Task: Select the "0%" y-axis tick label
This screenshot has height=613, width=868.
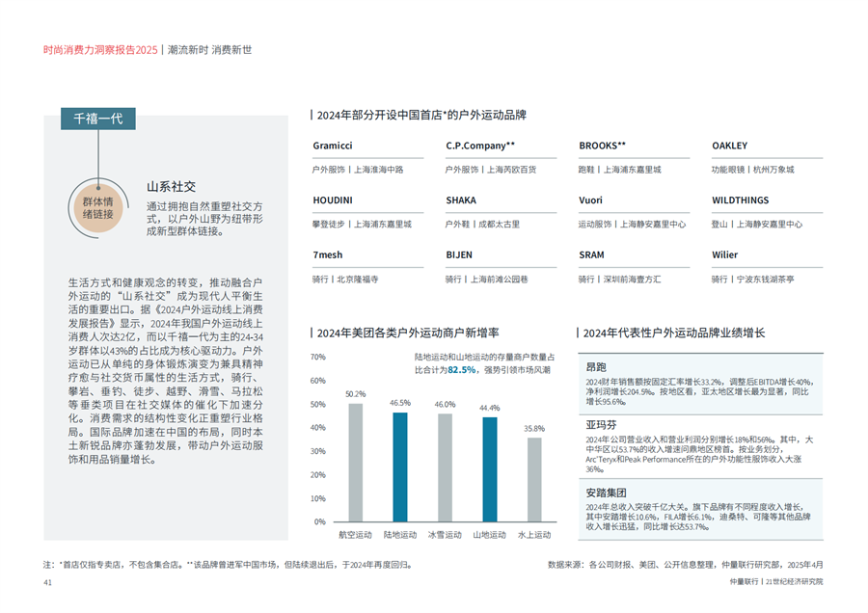Action: point(320,521)
